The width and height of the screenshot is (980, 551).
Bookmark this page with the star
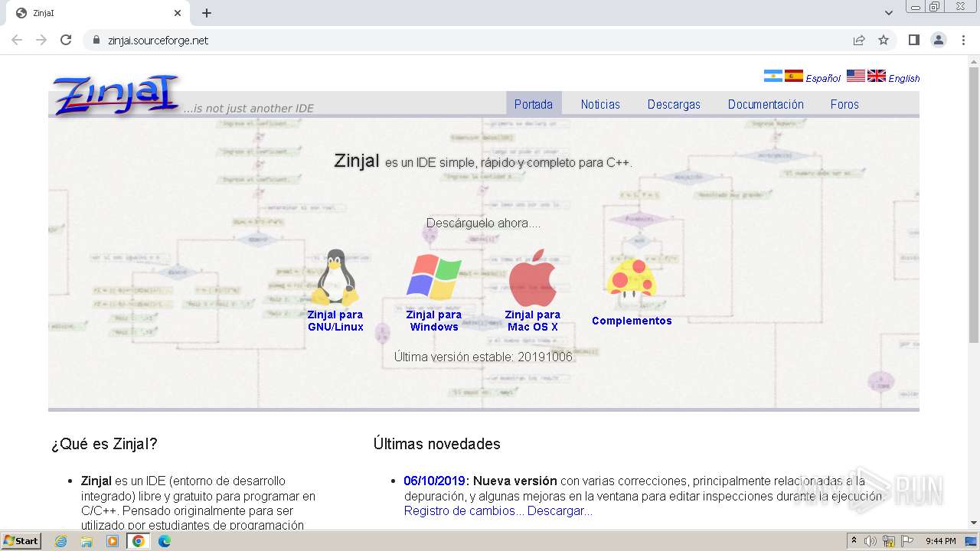pos(884,40)
